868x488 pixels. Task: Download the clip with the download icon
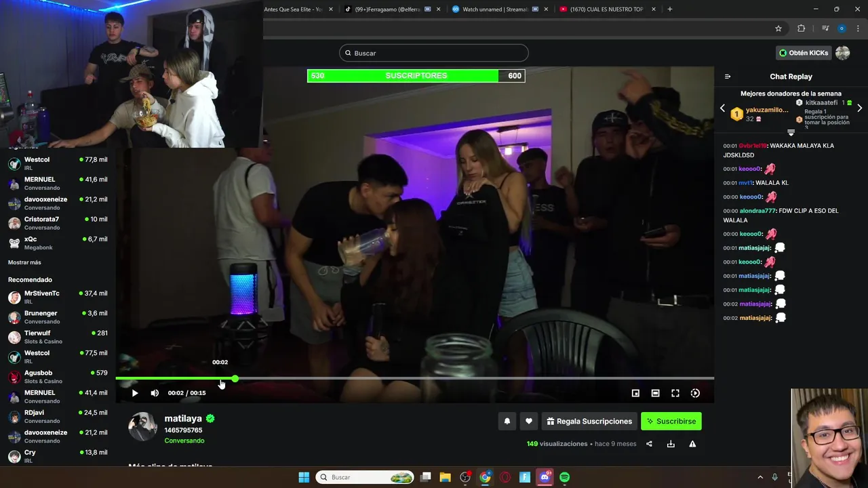click(x=671, y=444)
